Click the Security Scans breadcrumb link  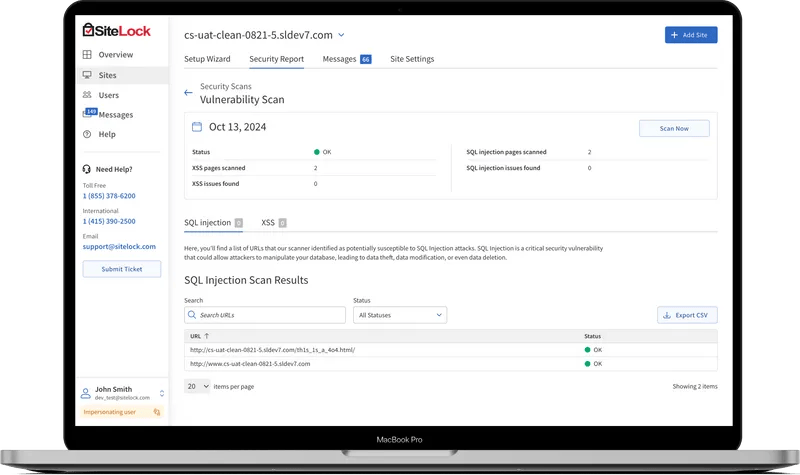pos(226,86)
